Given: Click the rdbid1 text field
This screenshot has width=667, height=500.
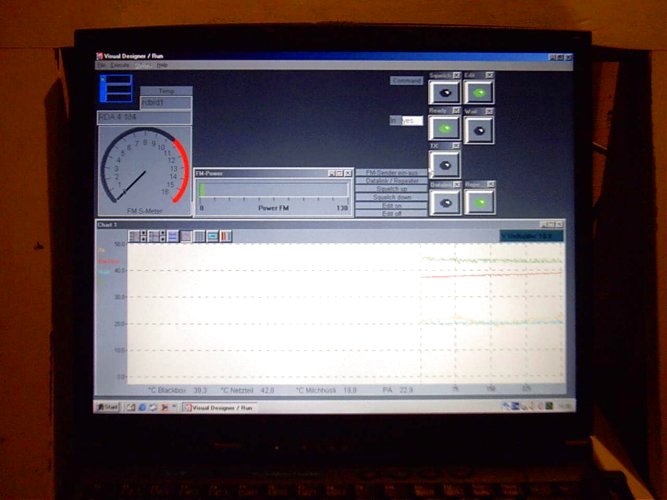Looking at the screenshot, I should tap(165, 103).
